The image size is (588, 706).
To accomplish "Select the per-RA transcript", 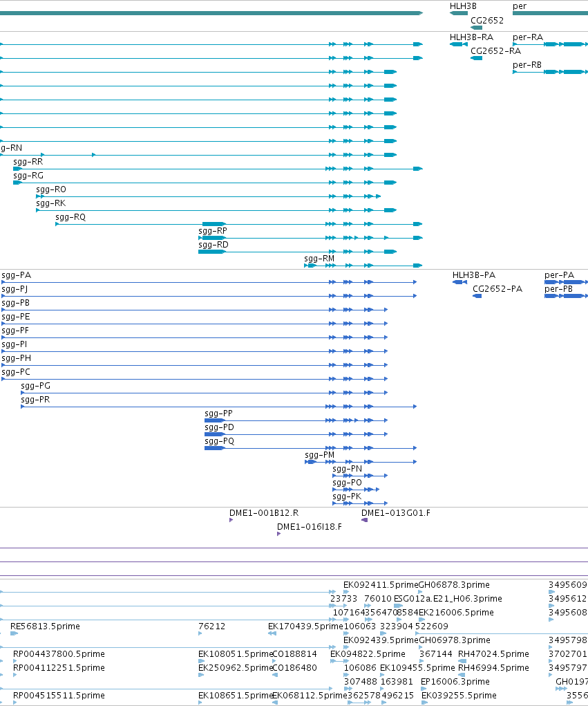I will click(x=550, y=44).
